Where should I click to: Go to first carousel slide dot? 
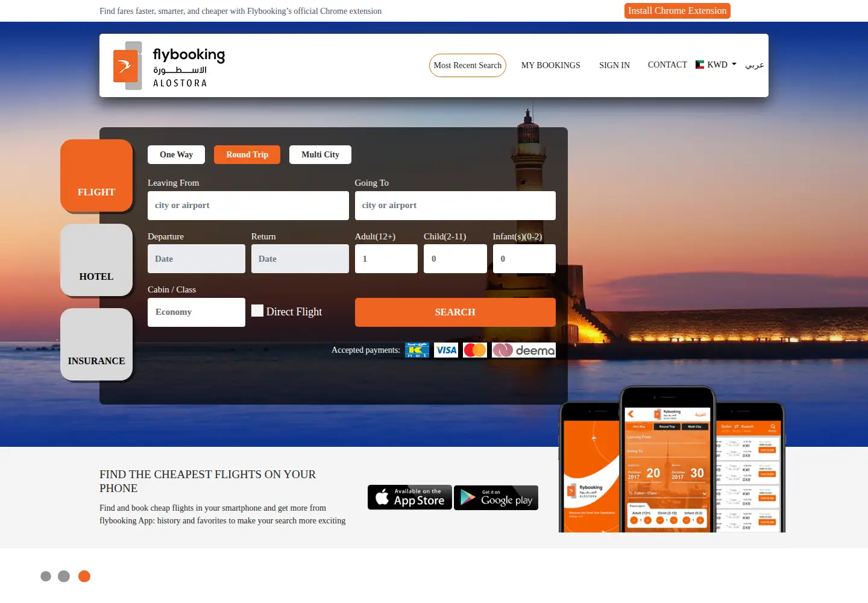click(x=46, y=576)
